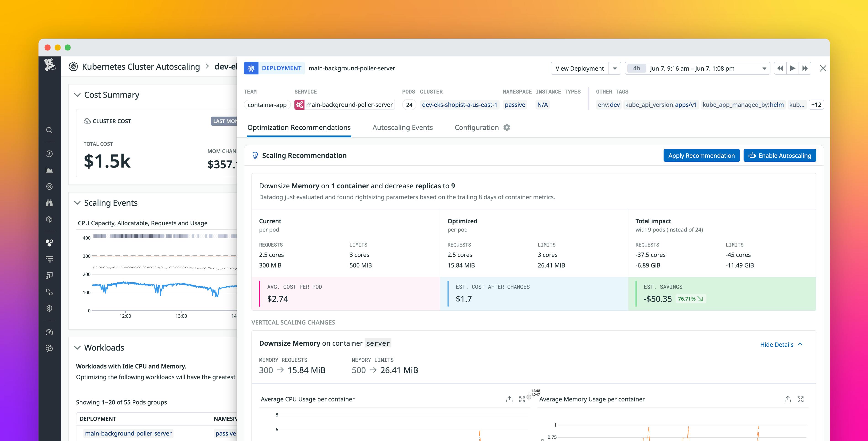Open the time range dropdown showing Jun 7

click(764, 68)
